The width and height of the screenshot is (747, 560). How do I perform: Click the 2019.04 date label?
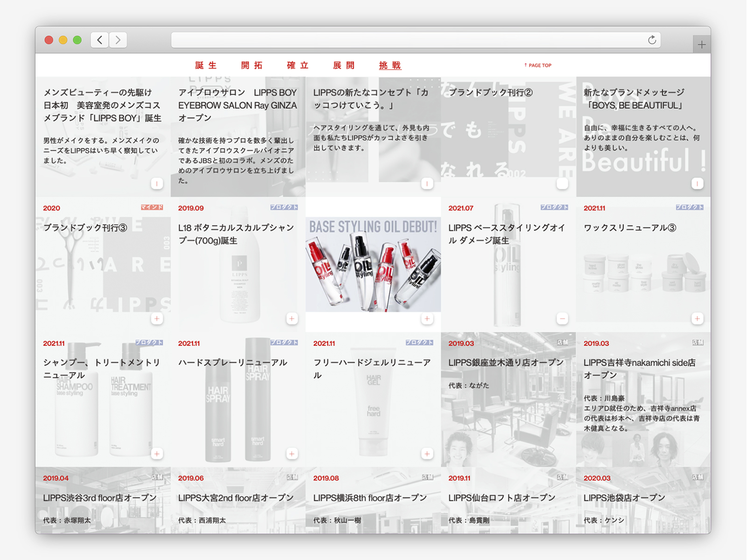[56, 478]
